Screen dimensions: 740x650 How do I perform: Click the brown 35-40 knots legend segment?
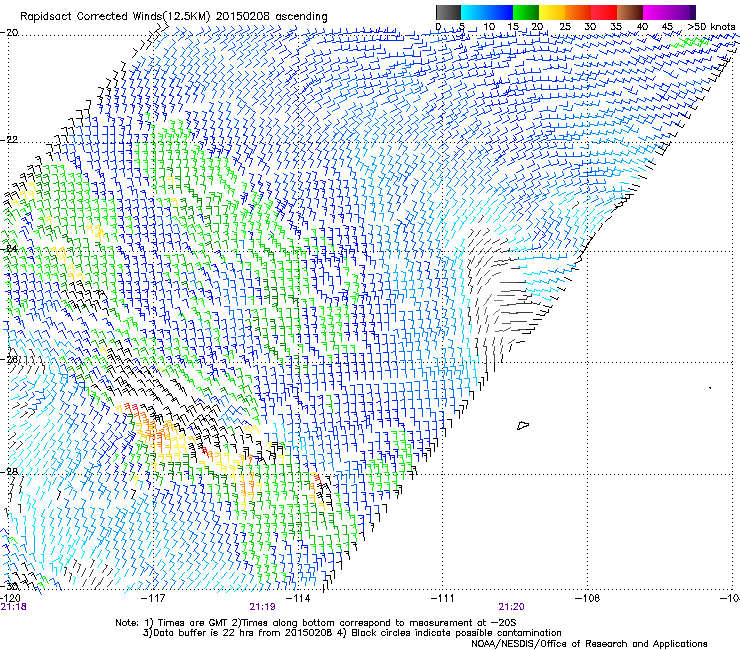tap(630, 12)
